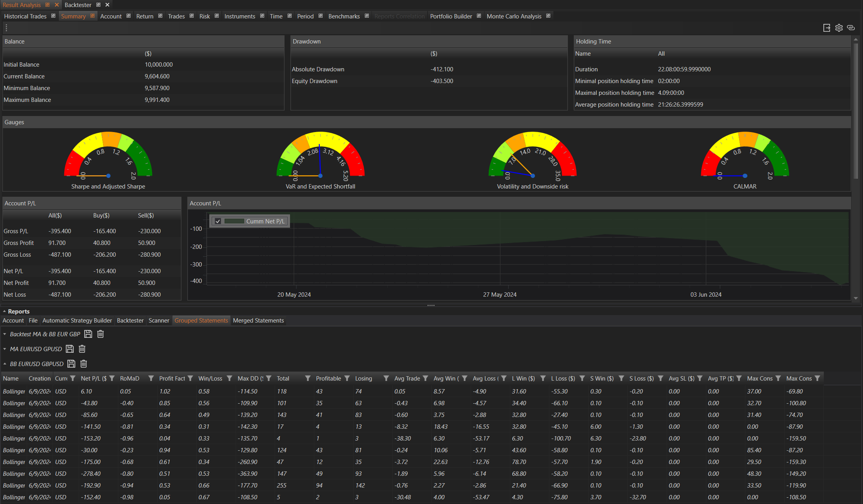Viewport: 863px width, 504px height.
Task: Click the Backtester reports tab
Action: (x=130, y=320)
